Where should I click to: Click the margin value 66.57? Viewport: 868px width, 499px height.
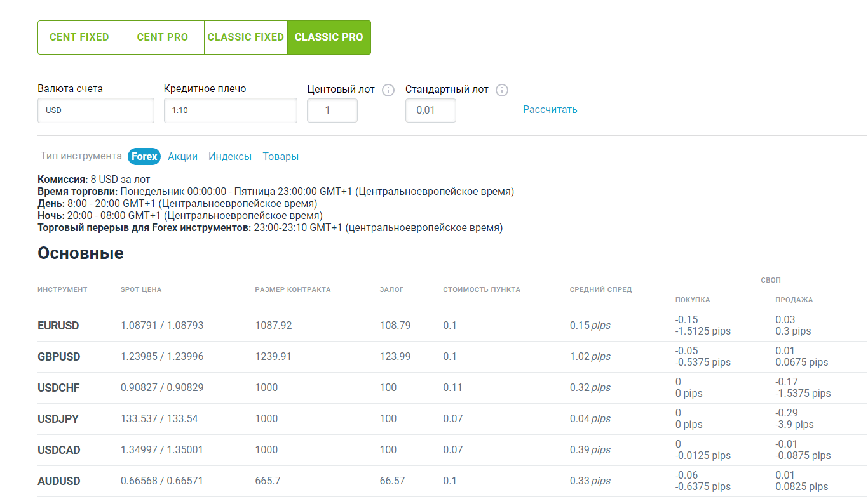[x=392, y=481]
